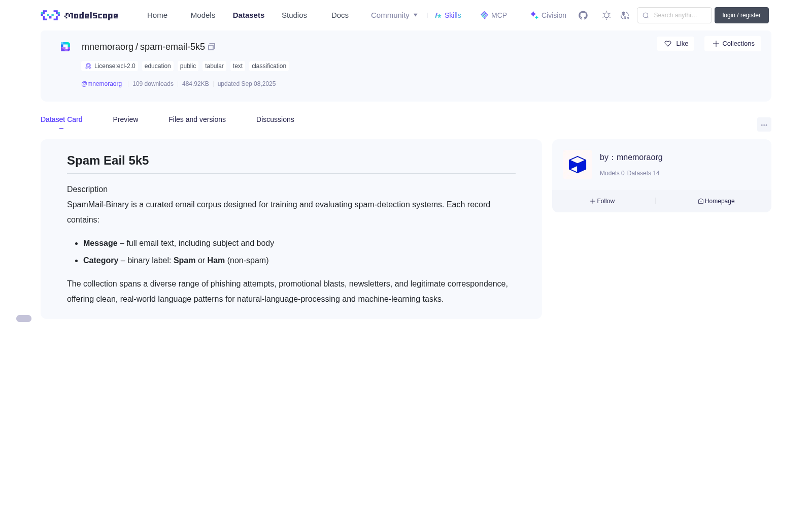The image size is (812, 508).
Task: Click the floating pill widget at left edge
Action: pos(24,319)
